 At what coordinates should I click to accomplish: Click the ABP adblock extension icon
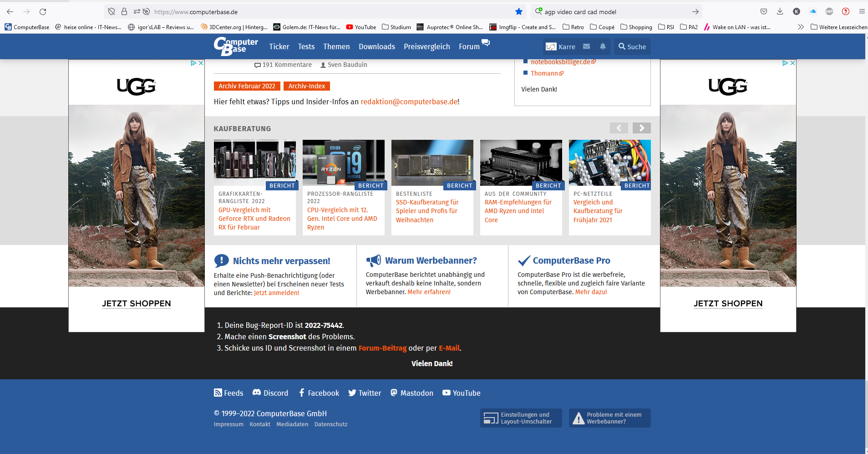pos(829,12)
